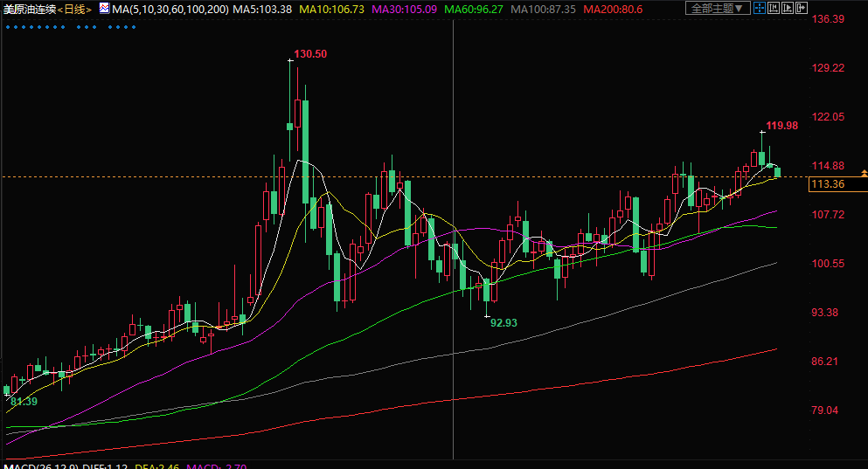Viewport: 868px width, 469px height.
Task: Click the 130.50 high price marker
Action: click(x=310, y=54)
